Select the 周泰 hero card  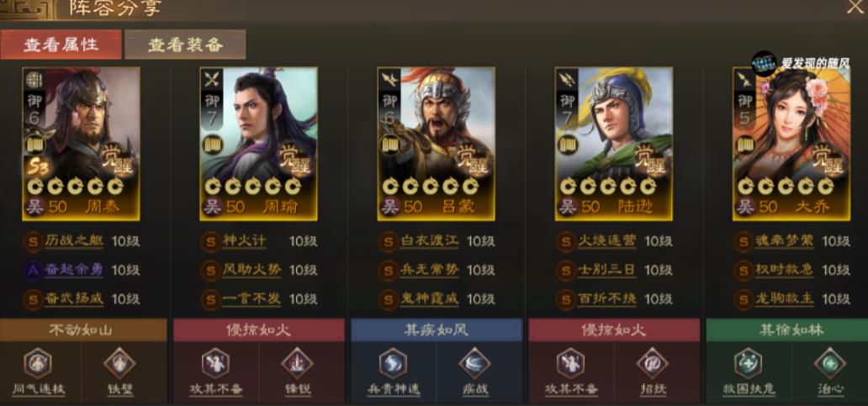tap(81, 144)
